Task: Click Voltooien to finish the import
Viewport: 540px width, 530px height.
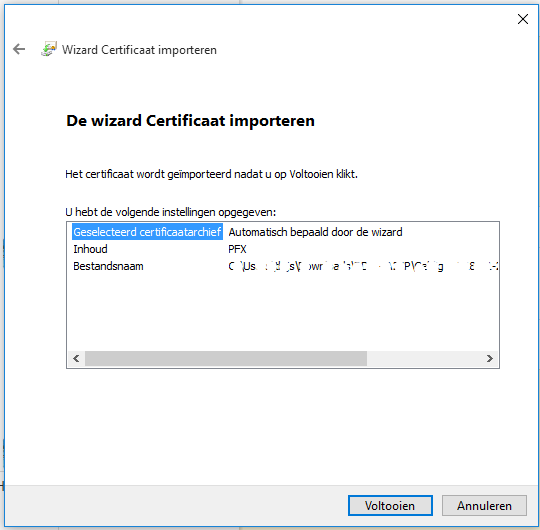Action: [x=390, y=505]
